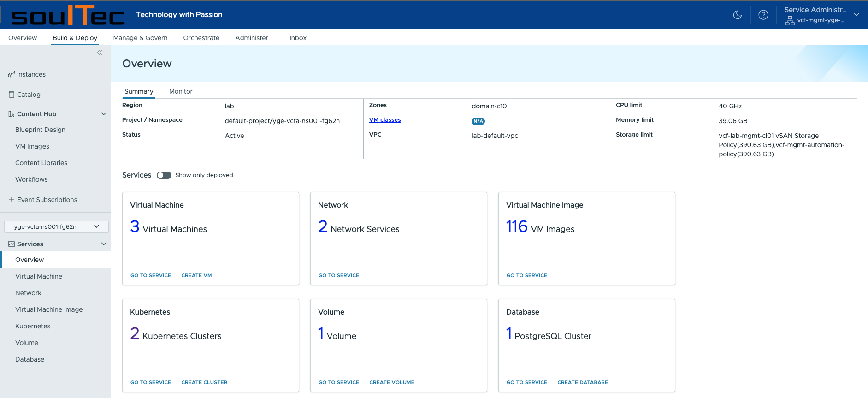Click the 116 VM Images count
The image size is (868, 398).
pos(517,227)
